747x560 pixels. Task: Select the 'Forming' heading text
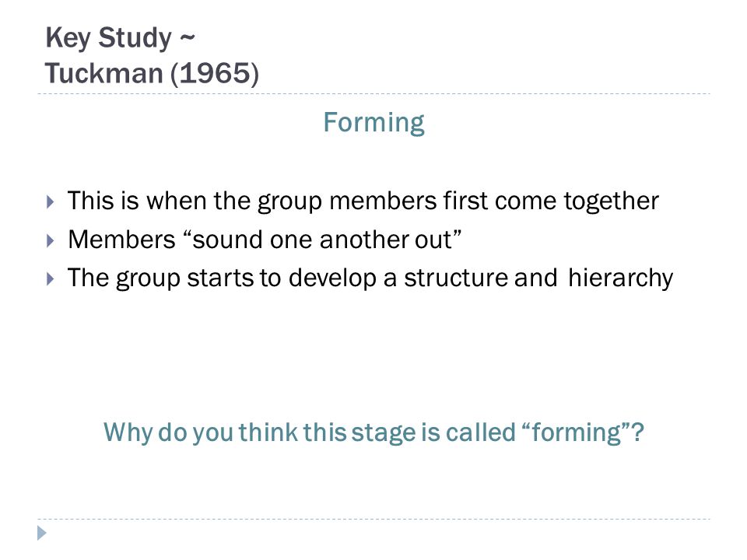click(373, 124)
